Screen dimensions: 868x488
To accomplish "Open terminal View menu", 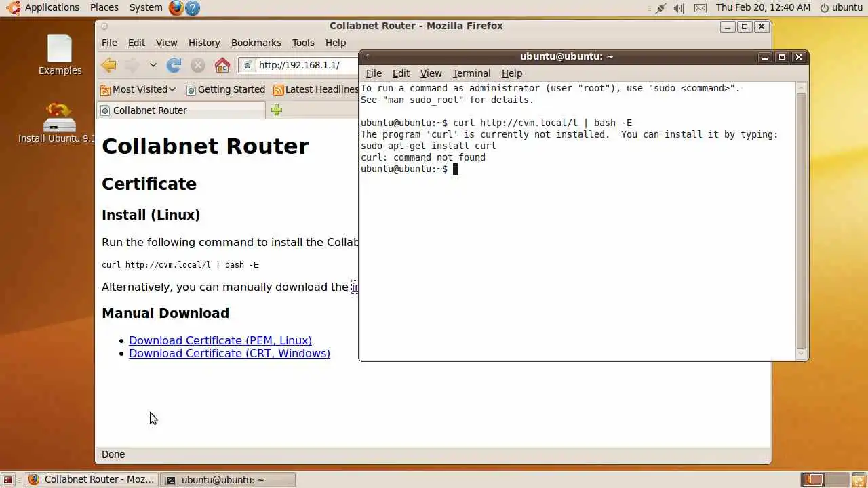I will tap(431, 73).
